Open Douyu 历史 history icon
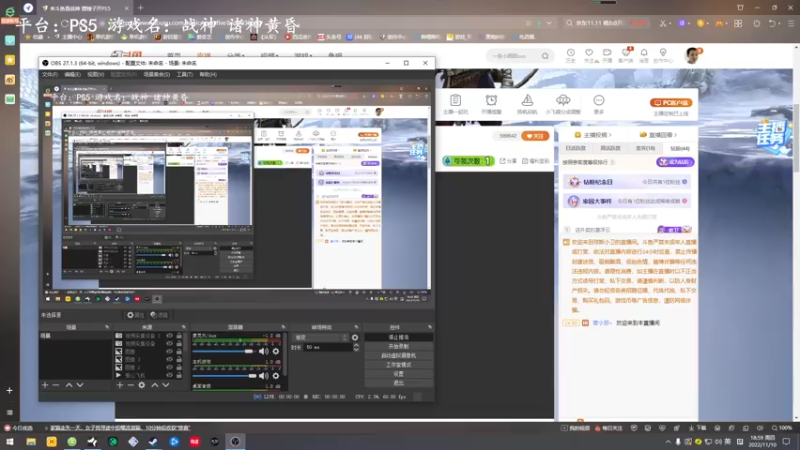 tap(570, 56)
